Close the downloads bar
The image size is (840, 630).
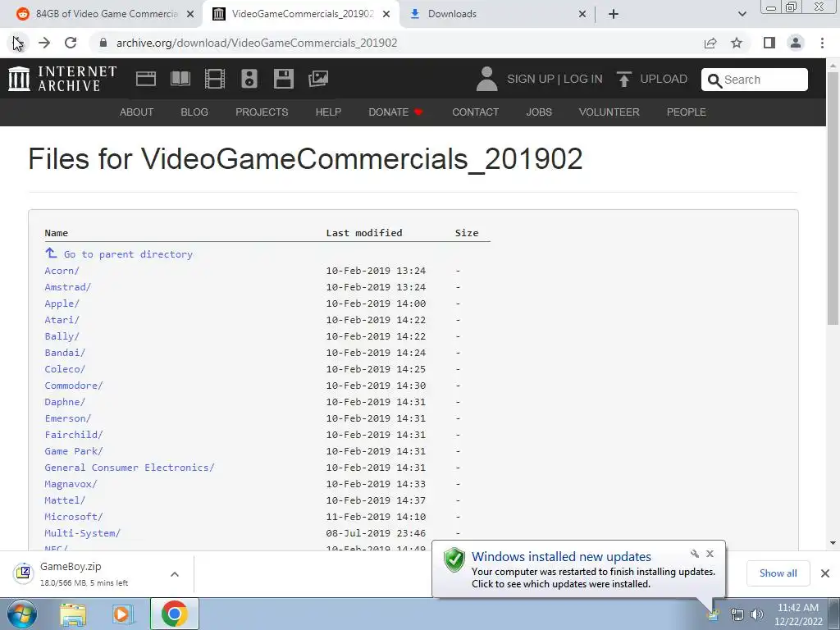(825, 573)
